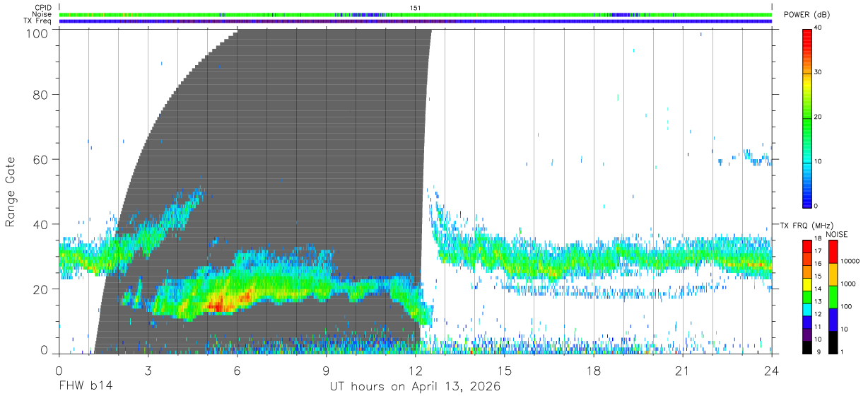868x401 pixels.
Task: Select the 'CPID' label at the top left
Action: click(x=43, y=8)
